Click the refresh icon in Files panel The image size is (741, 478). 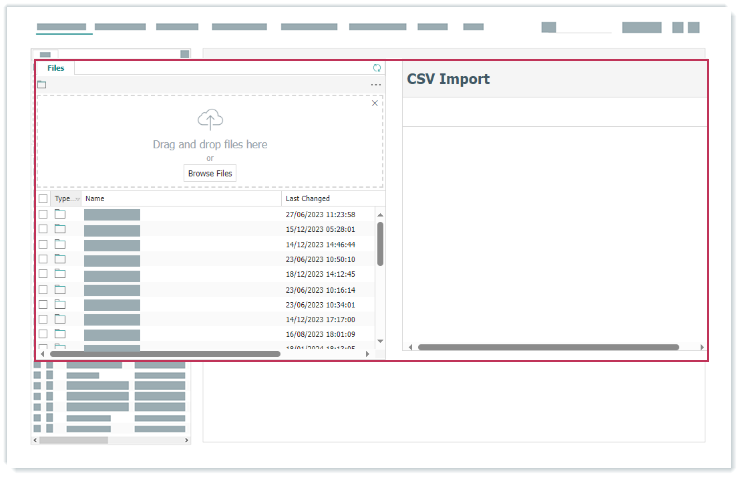click(x=377, y=68)
